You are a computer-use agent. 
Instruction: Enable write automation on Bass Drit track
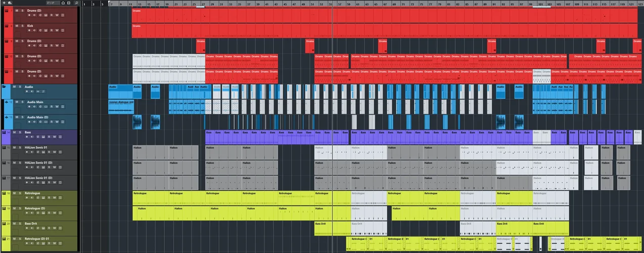[x=57, y=228]
